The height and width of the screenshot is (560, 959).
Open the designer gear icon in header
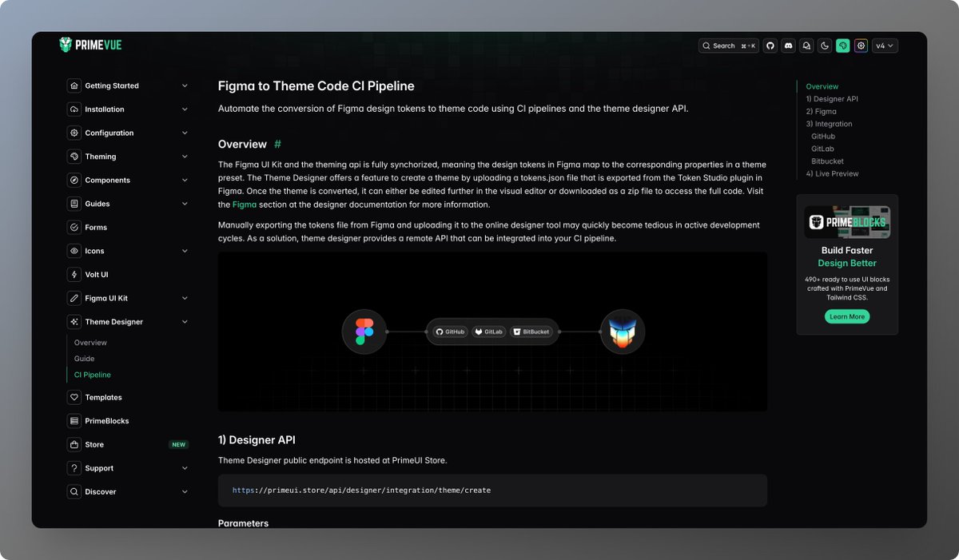click(x=861, y=46)
